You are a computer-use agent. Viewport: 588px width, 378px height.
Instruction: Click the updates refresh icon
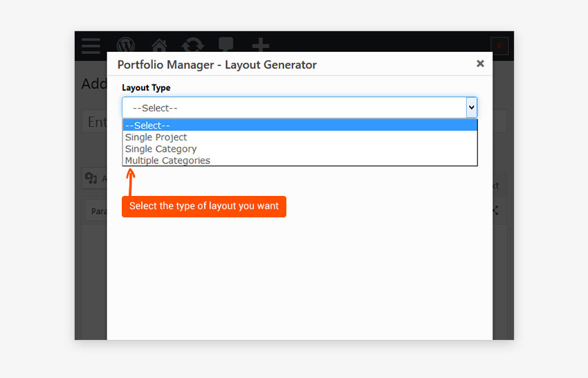pyautogui.click(x=192, y=46)
